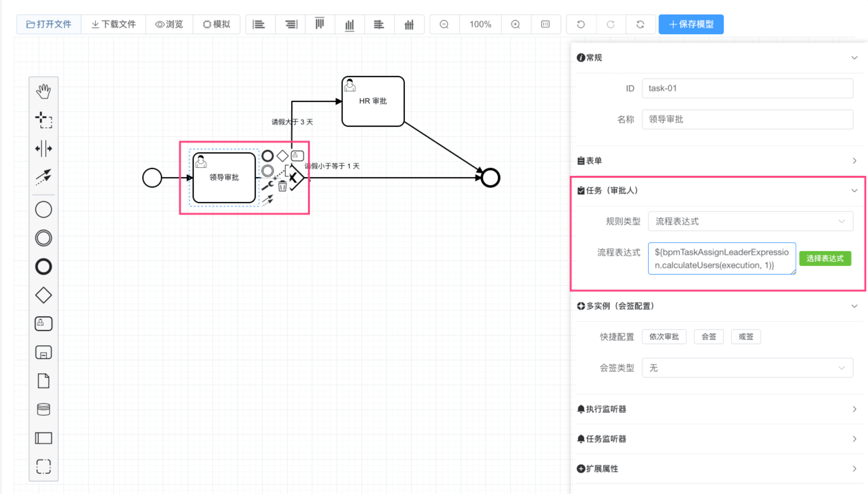Click the trash icon to delete task
The width and height of the screenshot is (868, 494).
(x=283, y=186)
